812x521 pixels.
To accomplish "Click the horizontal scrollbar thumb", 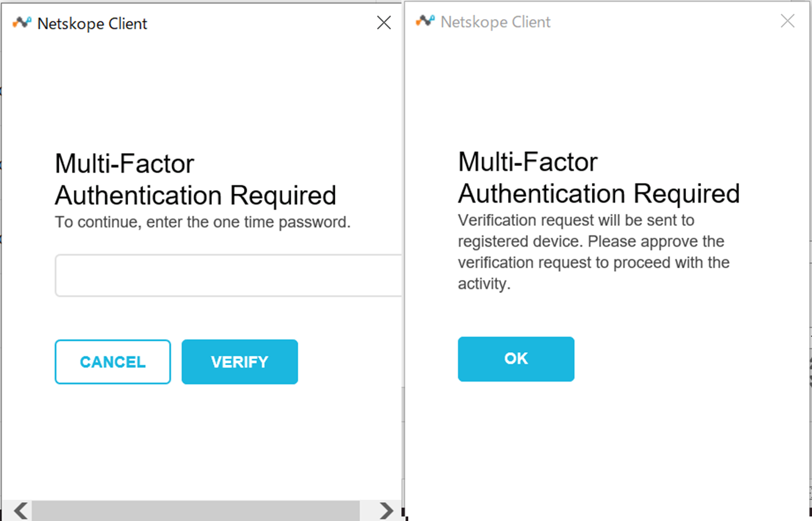I will [195, 510].
